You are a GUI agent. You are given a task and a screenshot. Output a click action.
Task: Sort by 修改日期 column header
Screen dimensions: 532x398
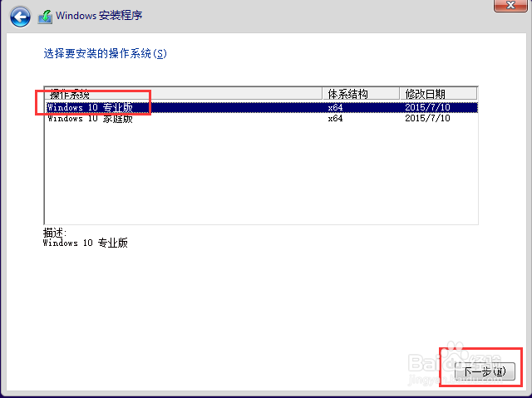(438, 94)
